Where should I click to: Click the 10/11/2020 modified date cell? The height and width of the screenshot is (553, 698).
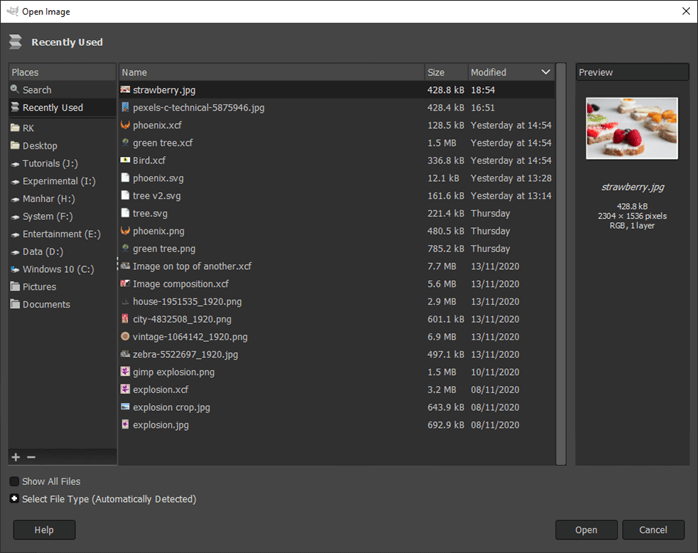click(495, 372)
